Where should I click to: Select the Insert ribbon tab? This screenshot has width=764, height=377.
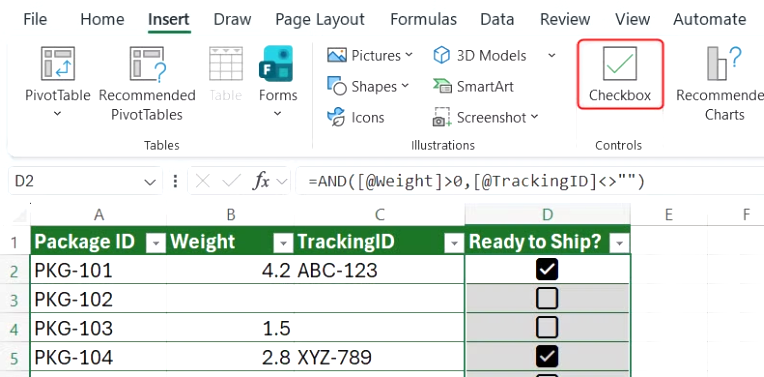[169, 19]
